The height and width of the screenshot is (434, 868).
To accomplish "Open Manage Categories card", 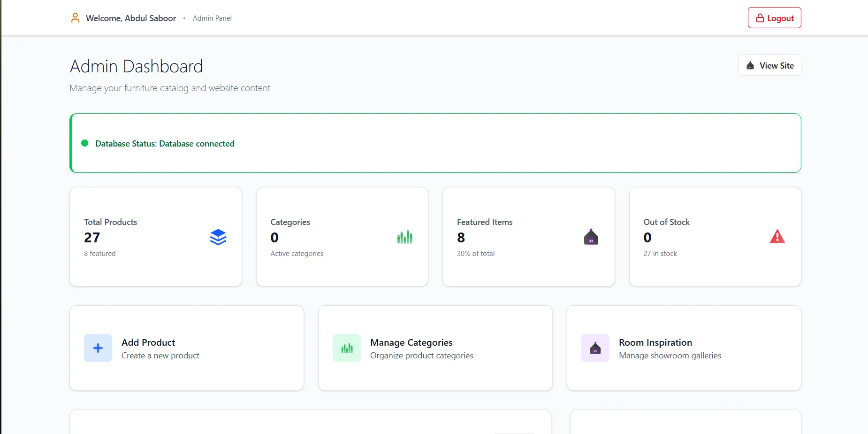I will [x=435, y=348].
